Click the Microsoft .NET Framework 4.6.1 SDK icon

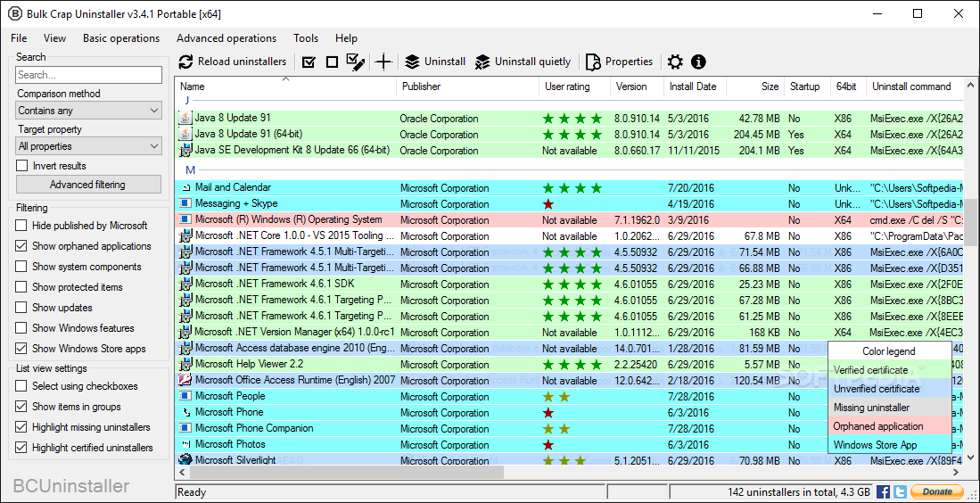point(185,284)
